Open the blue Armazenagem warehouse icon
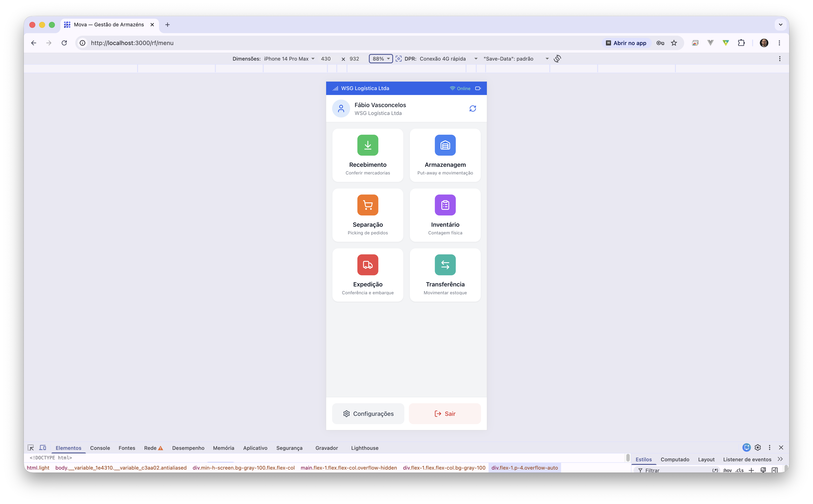 pyautogui.click(x=445, y=145)
